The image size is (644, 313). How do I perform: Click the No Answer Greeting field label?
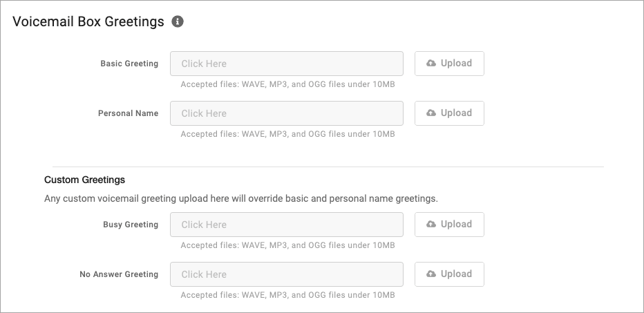tap(119, 274)
